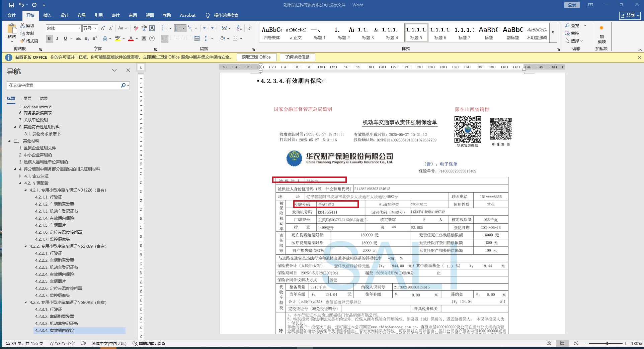
Task: Open the font size dropdown (五号)
Action: coord(95,28)
